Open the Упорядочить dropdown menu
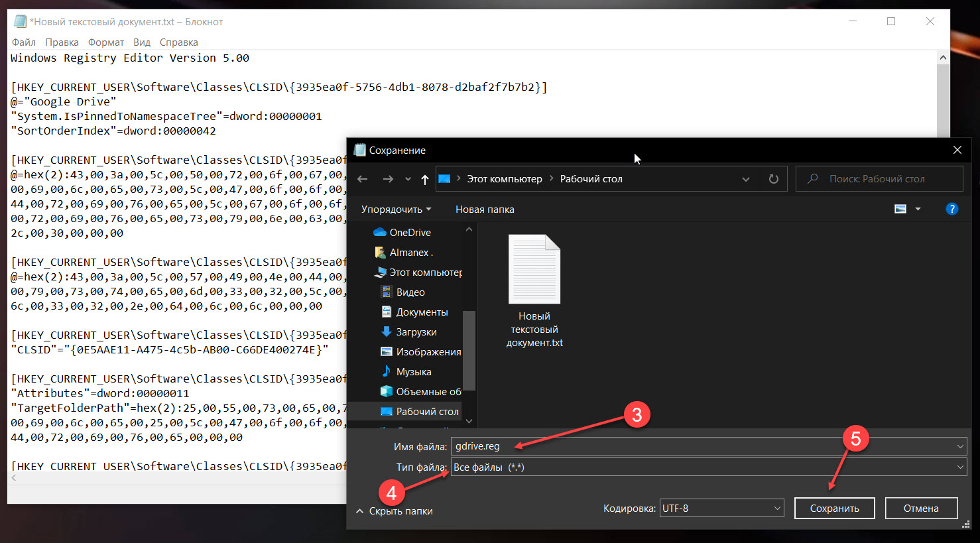This screenshot has width=980, height=543. (x=396, y=210)
